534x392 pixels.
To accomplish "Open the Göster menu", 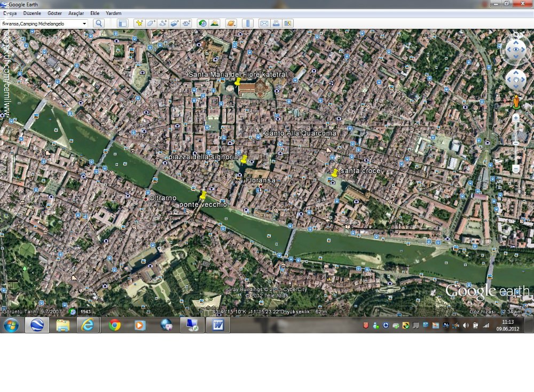I will pyautogui.click(x=54, y=13).
